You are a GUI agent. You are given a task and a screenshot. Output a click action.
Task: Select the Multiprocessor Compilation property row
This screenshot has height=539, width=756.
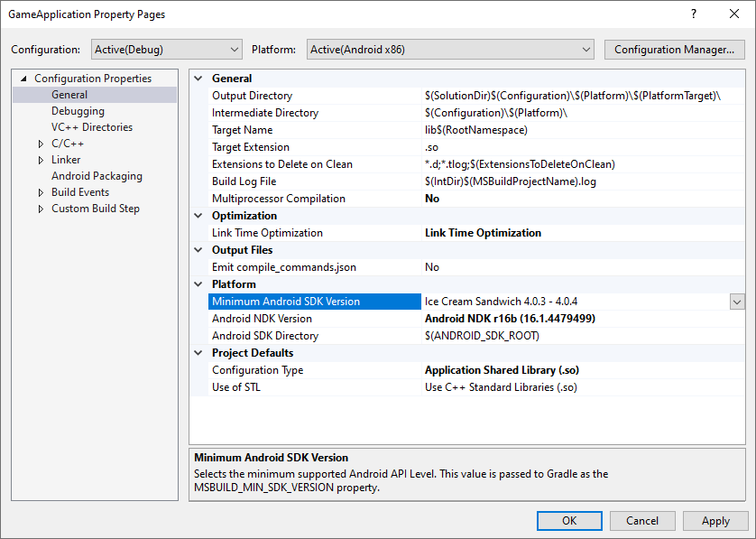tap(278, 199)
